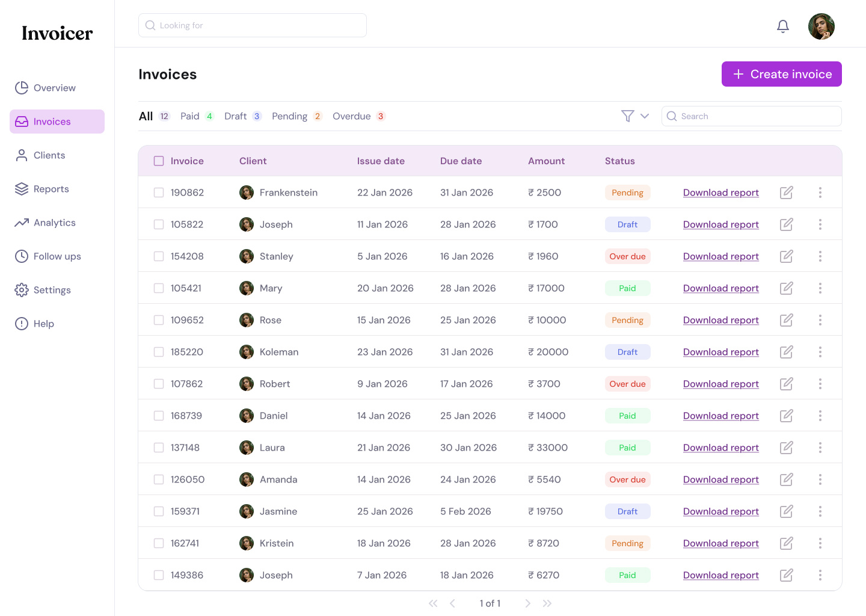Select the Follow ups clock icon

22,256
